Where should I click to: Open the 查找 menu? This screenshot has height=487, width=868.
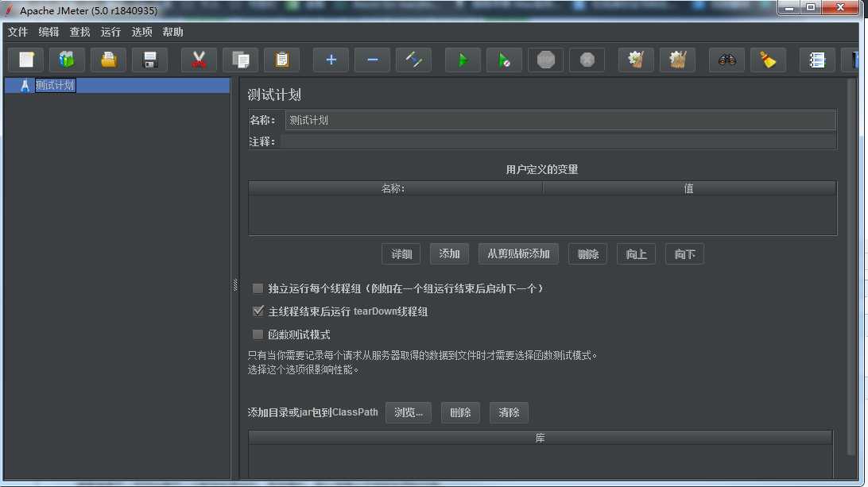tap(79, 32)
